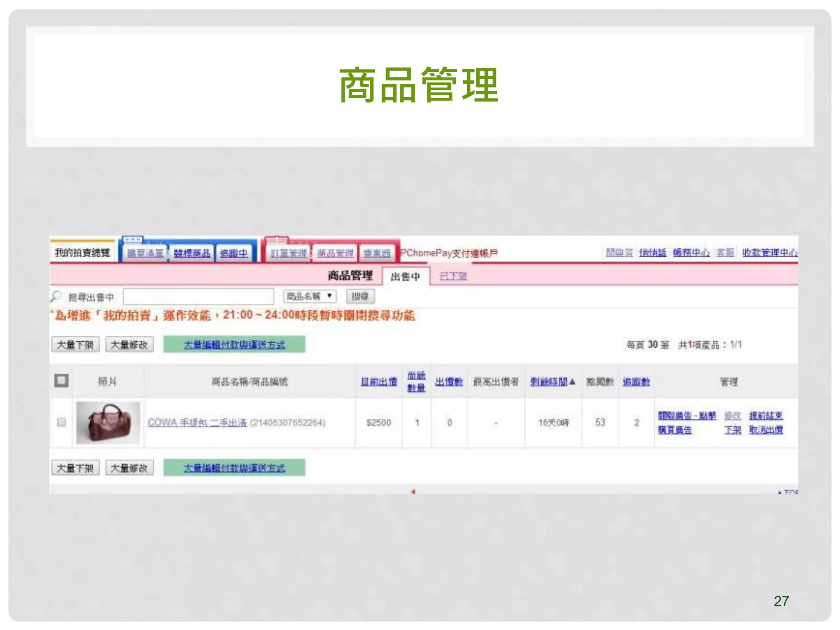840x630 pixels.
Task: Select the 出售中 sub-tab
Action: pos(405,276)
